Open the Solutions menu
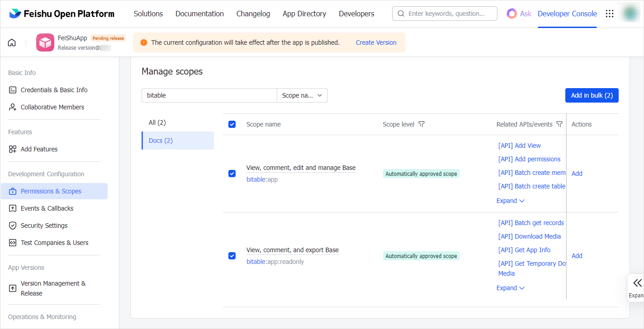The image size is (644, 329). (x=148, y=14)
